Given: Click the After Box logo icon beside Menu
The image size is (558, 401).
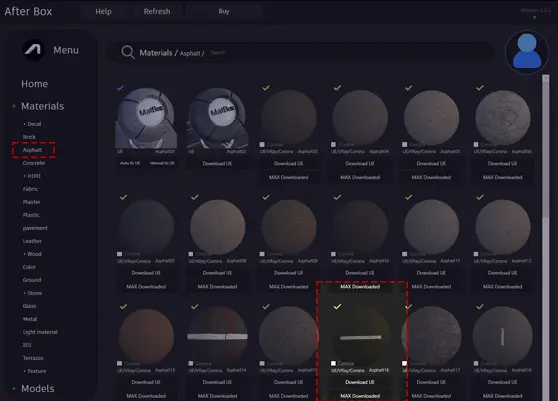Looking at the screenshot, I should (33, 50).
